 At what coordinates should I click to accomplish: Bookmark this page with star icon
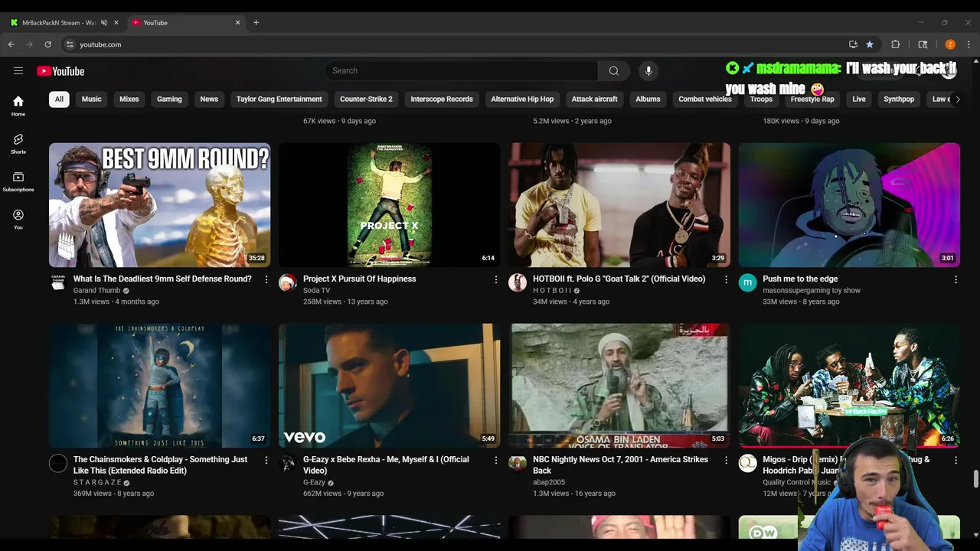870,44
